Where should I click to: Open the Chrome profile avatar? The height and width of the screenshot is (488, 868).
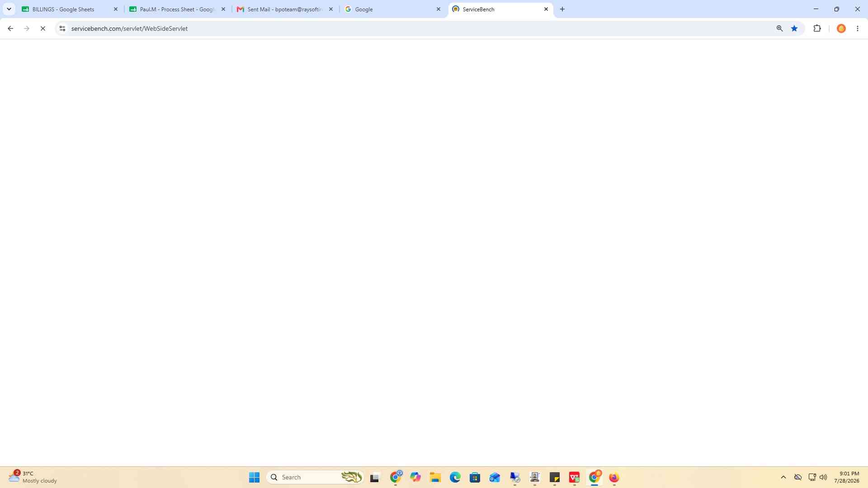tap(841, 28)
